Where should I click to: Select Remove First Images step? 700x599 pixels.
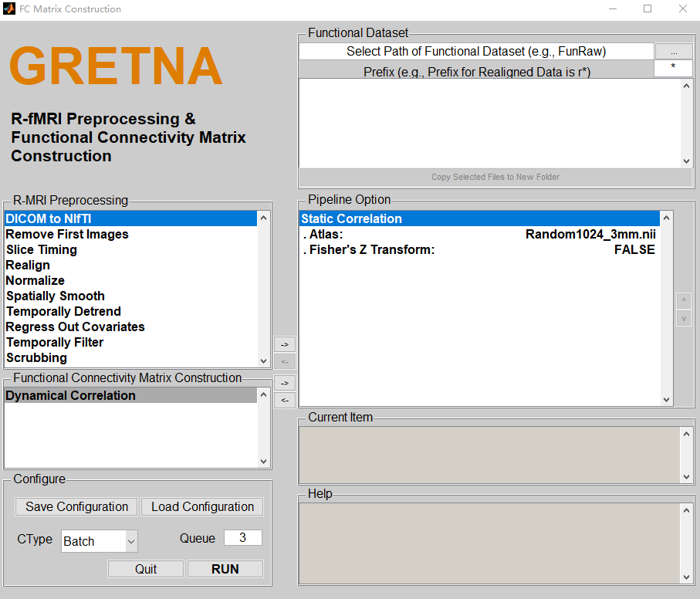[130, 235]
